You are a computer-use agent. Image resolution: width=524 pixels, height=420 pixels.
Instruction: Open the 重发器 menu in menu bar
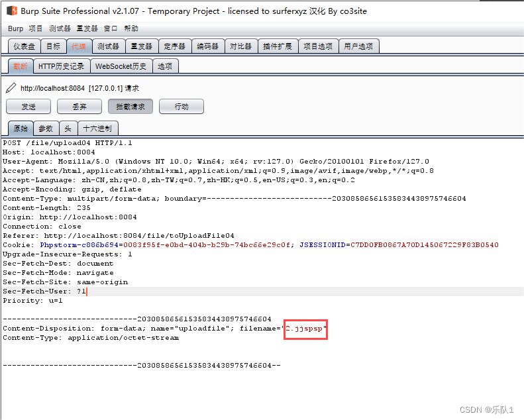tap(87, 28)
